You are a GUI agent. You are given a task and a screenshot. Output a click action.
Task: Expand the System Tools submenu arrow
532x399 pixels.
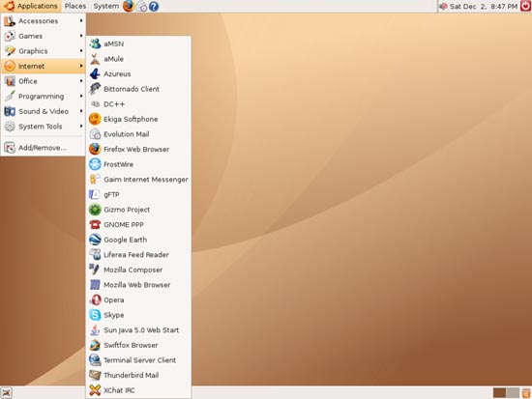[81, 127]
